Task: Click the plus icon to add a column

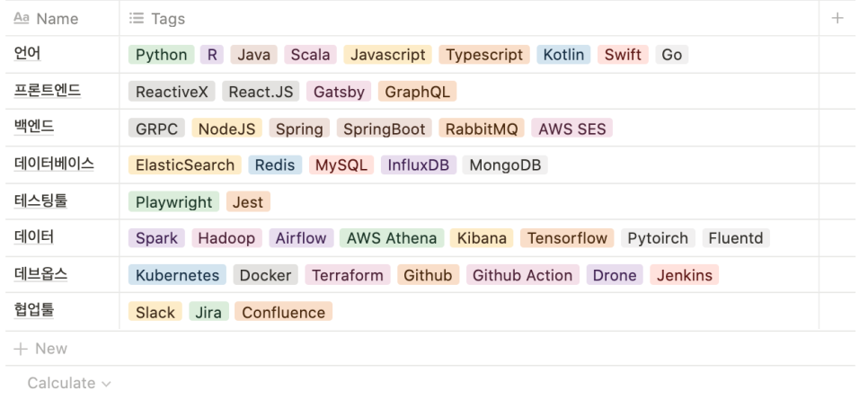Action: click(x=837, y=18)
